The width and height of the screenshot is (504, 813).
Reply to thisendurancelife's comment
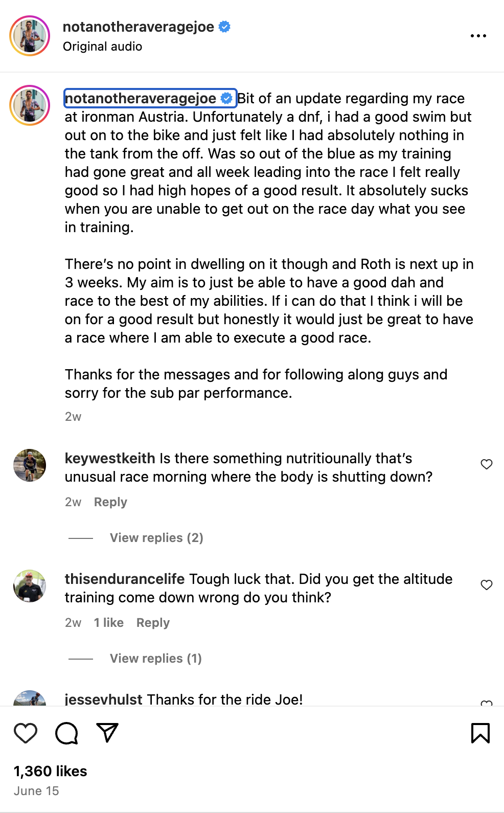tap(153, 623)
